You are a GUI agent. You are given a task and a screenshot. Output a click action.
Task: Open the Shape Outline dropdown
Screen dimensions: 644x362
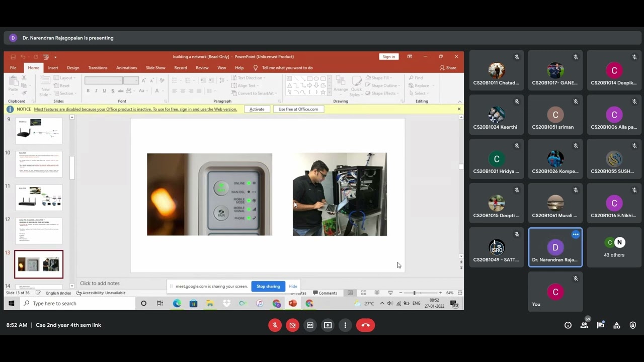(x=383, y=85)
